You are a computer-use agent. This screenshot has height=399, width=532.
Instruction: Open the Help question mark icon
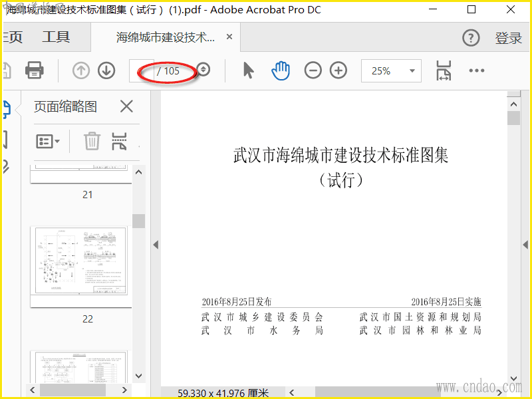(471, 38)
